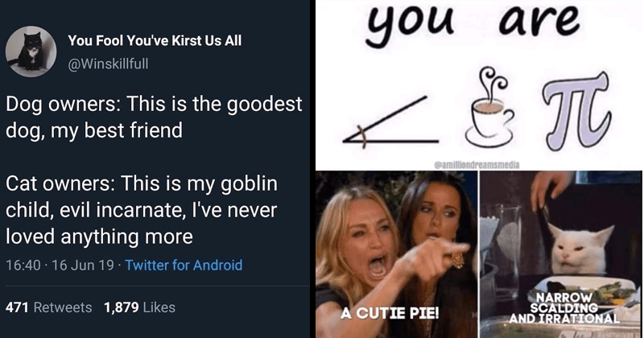Viewport: 644px width, 338px height.
Task: Open the @Winskillfull handle
Action: tap(108, 64)
